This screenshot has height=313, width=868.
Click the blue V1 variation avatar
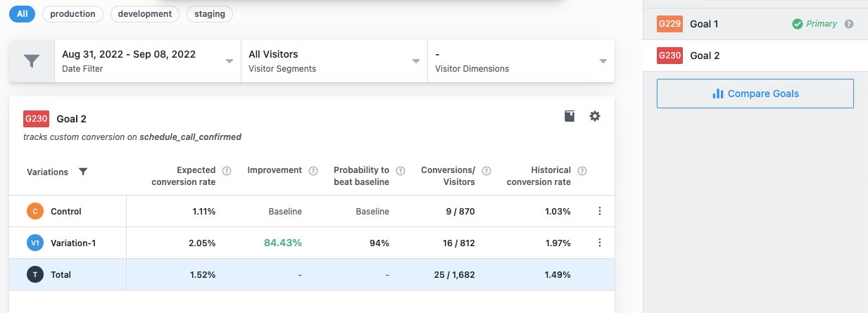pyautogui.click(x=34, y=243)
